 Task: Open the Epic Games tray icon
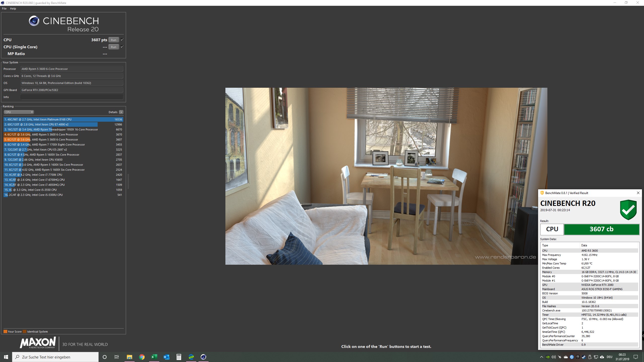click(578, 357)
